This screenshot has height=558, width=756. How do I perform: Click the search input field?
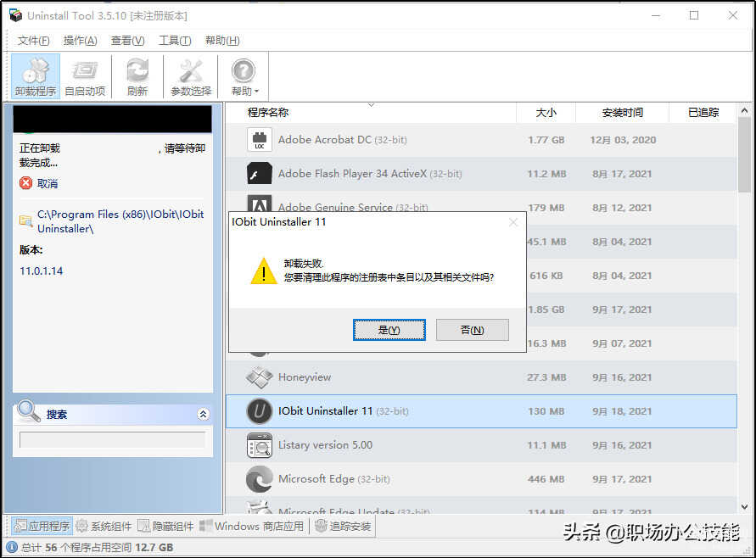112,440
